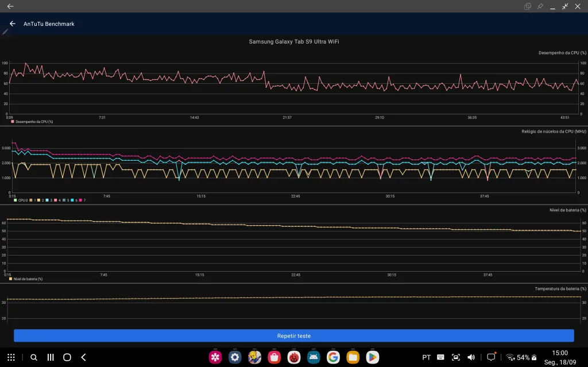Pin the window with the pin icon
588x367 pixels.
tap(540, 6)
